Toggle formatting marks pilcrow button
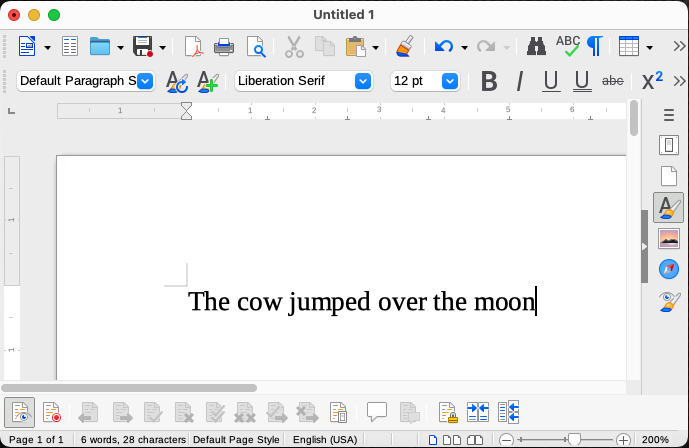This screenshot has width=689, height=448. pos(594,46)
